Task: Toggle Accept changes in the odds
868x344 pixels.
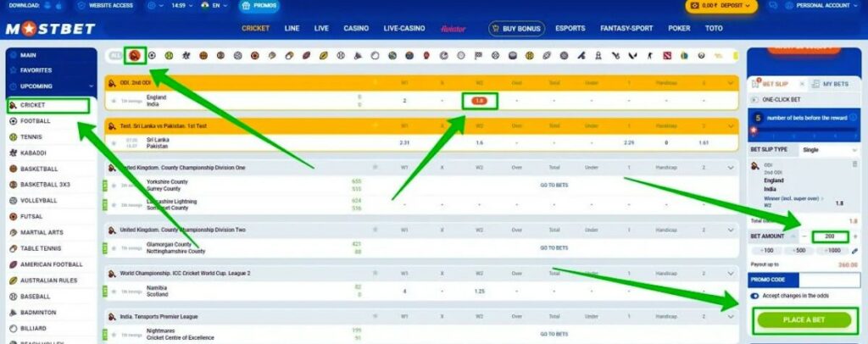Action: (754, 297)
